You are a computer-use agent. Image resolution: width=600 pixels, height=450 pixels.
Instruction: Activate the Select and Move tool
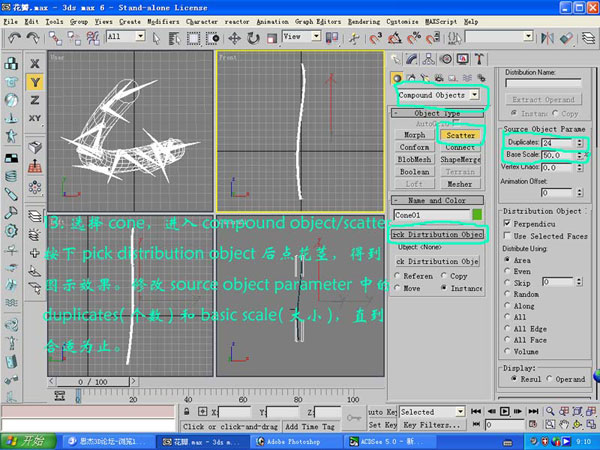point(234,38)
